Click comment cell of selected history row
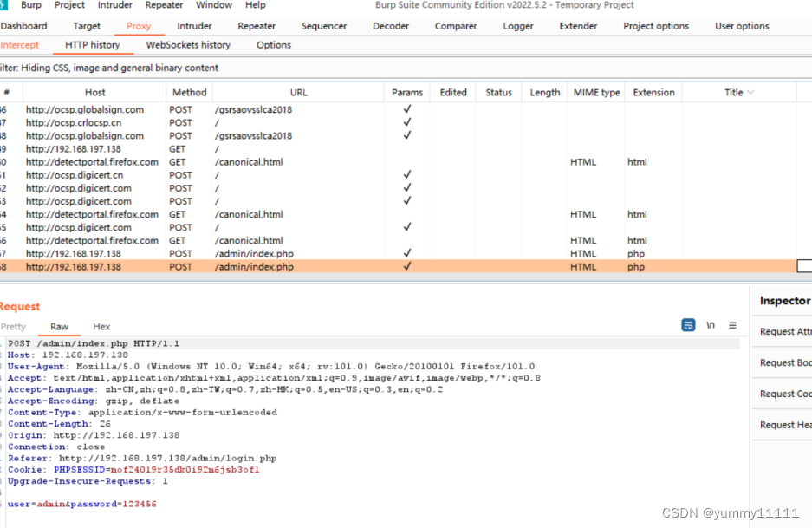This screenshot has width=812, height=528. (x=804, y=266)
